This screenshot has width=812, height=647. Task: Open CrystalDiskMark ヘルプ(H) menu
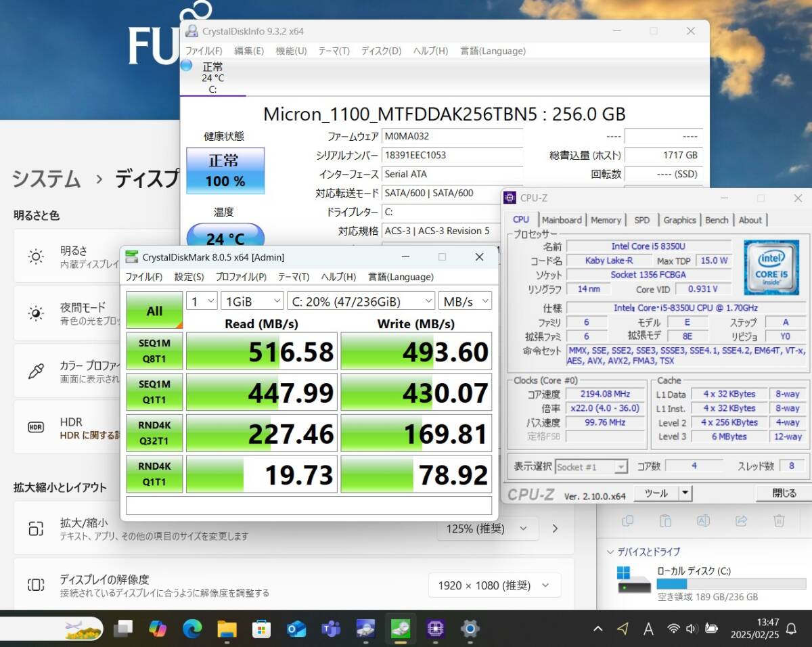pos(338,277)
